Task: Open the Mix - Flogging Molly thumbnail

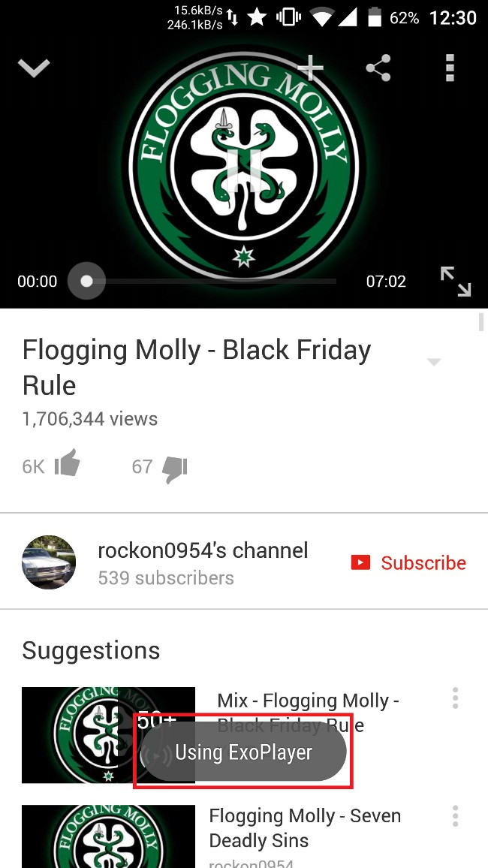Action: pos(108,735)
